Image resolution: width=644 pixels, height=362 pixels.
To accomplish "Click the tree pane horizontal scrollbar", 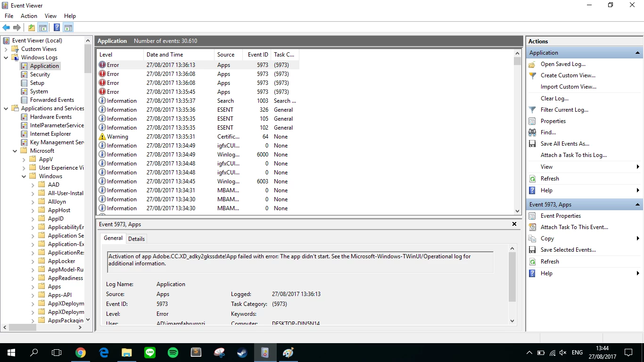I will [42, 327].
